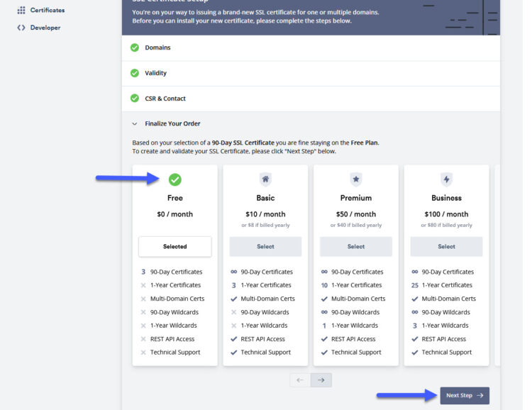Click the infinity icon for Business 90-Day Wildcards
Viewport: 532px width, 410px height.
tap(415, 312)
